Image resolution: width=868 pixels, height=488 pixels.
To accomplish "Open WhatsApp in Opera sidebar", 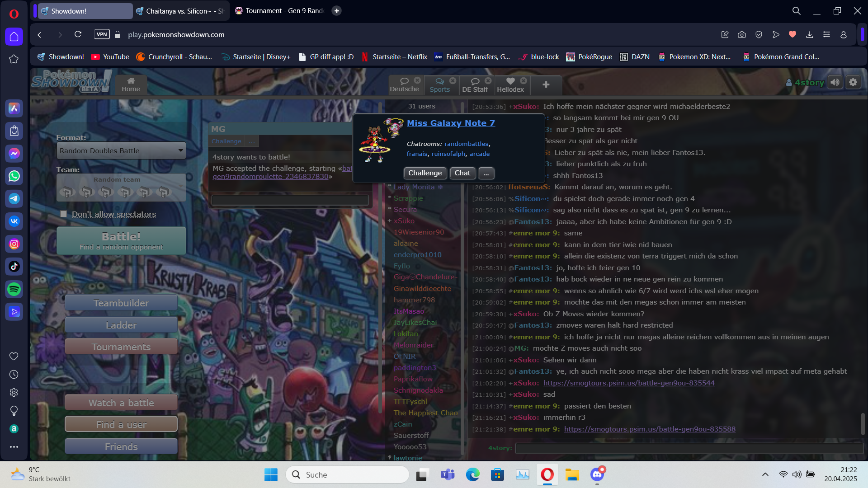I will [14, 176].
